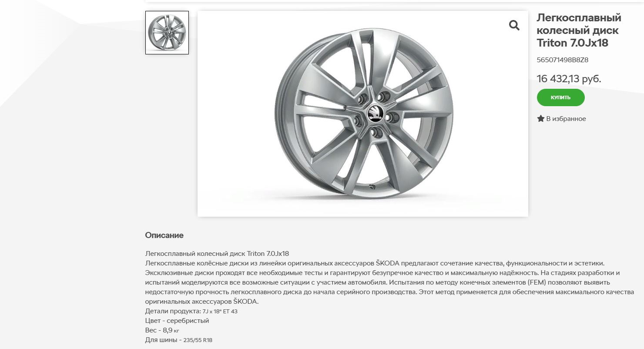Click the ŠKODA logo on wheel center cap

coord(375,113)
